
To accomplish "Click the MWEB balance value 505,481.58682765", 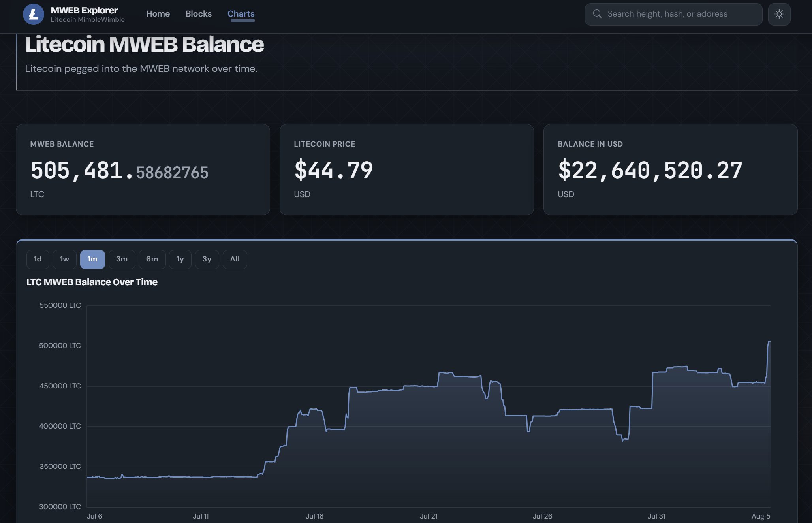I will click(x=119, y=171).
